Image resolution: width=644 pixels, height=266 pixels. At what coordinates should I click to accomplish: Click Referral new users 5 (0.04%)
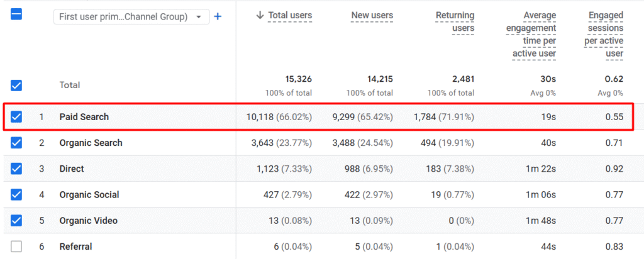click(x=374, y=247)
